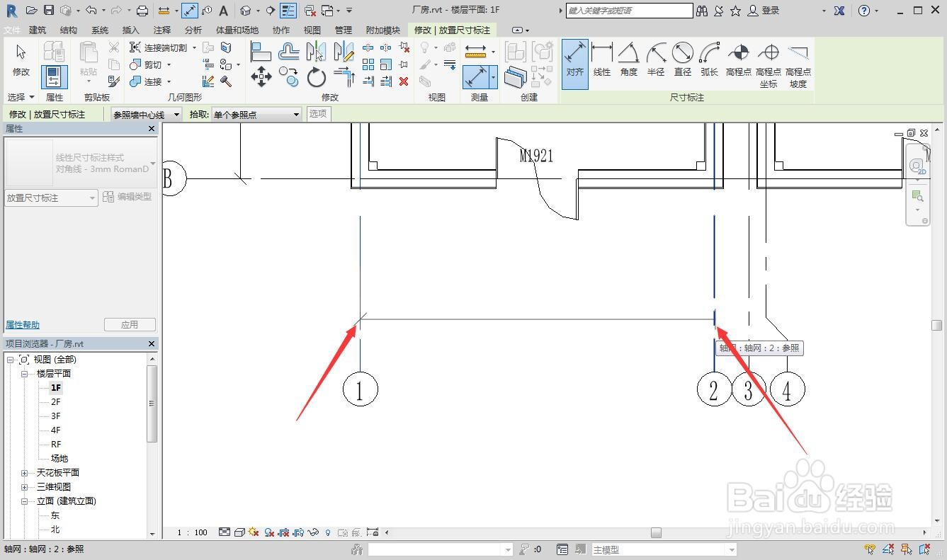Image resolution: width=947 pixels, height=560 pixels.
Task: Select the Rotate tool in Modify panel
Action: pyautogui.click(x=316, y=76)
